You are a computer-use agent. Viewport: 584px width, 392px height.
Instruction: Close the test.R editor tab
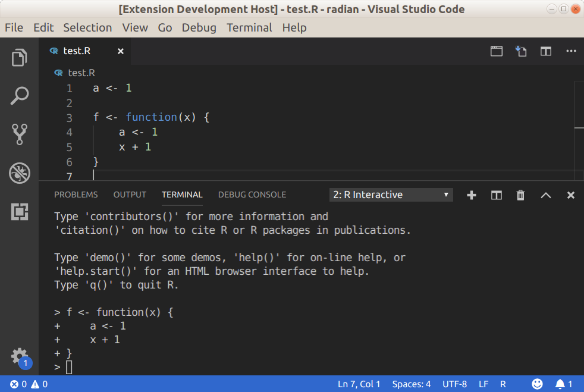[x=121, y=51]
